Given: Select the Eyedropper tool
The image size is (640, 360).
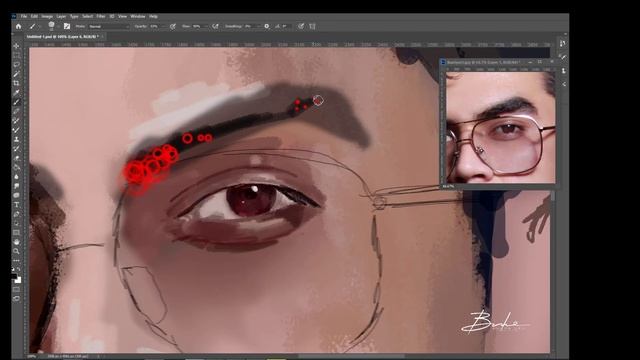Looking at the screenshot, I should click(x=16, y=93).
